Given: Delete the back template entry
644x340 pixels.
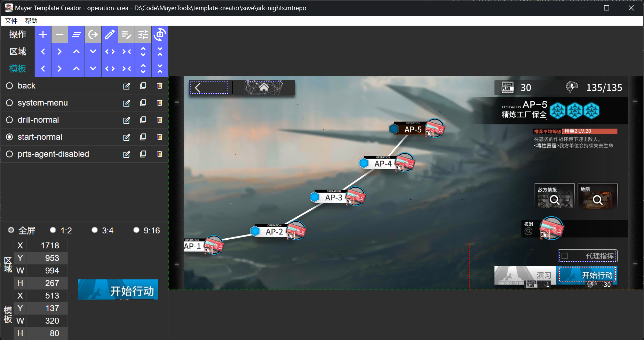Looking at the screenshot, I should [160, 86].
